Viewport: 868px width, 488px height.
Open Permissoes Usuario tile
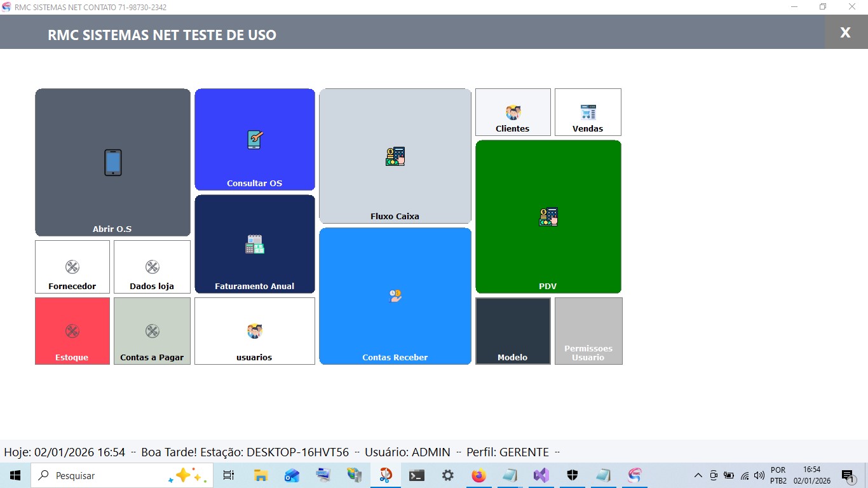(x=588, y=331)
